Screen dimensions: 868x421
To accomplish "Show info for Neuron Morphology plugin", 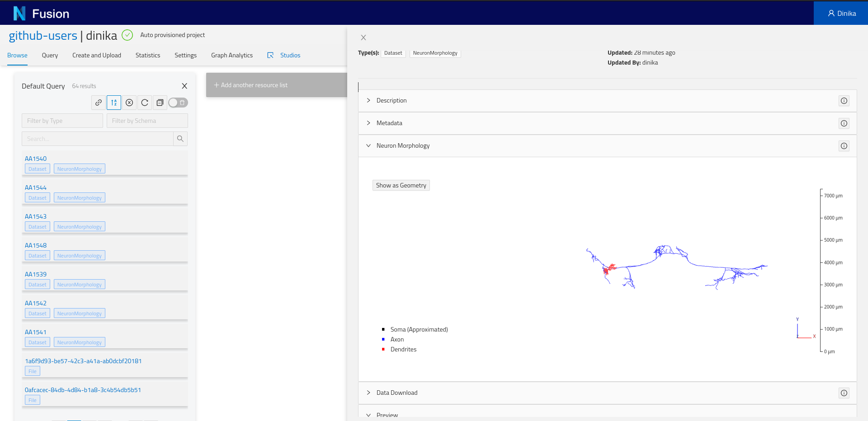I will coord(844,146).
